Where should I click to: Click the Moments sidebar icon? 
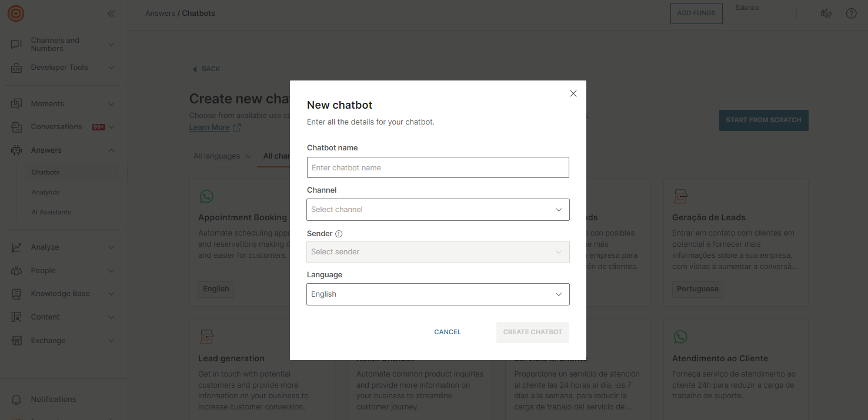(17, 103)
